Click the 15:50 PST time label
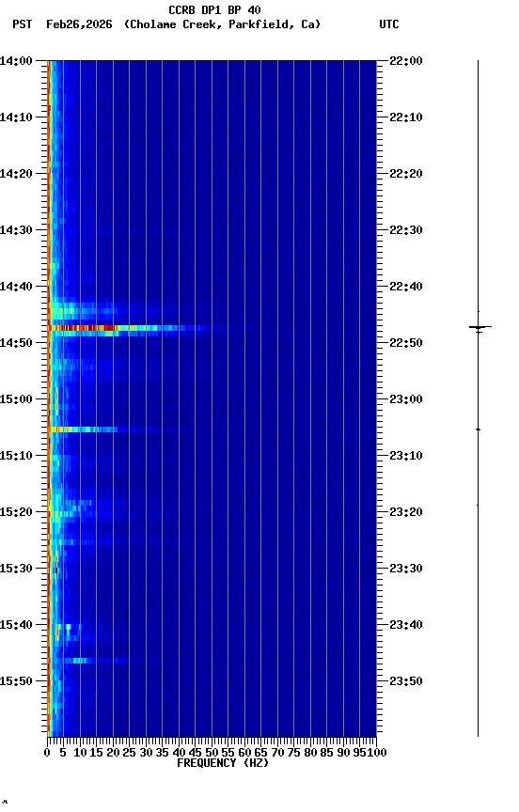Viewport: 519px width, 812px height. pyautogui.click(x=16, y=682)
